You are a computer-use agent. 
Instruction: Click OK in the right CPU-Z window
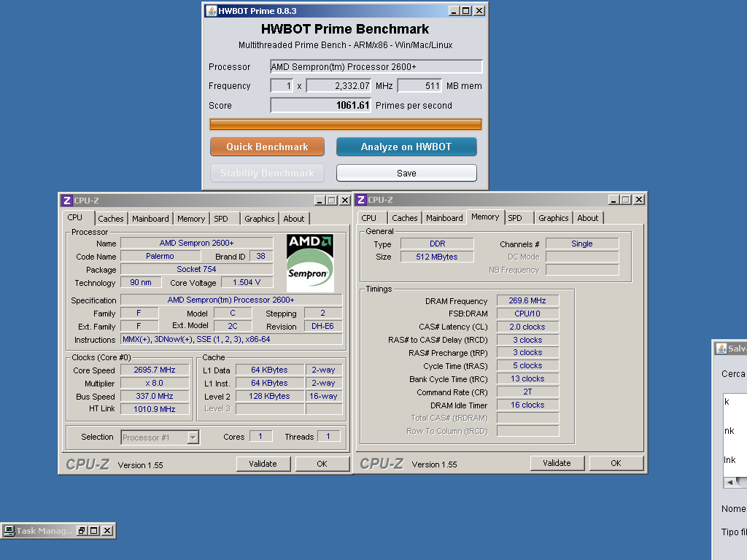(x=616, y=463)
